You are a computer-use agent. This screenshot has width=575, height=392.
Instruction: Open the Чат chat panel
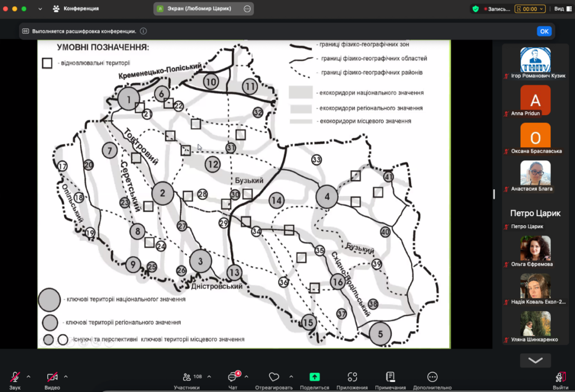[232, 377]
